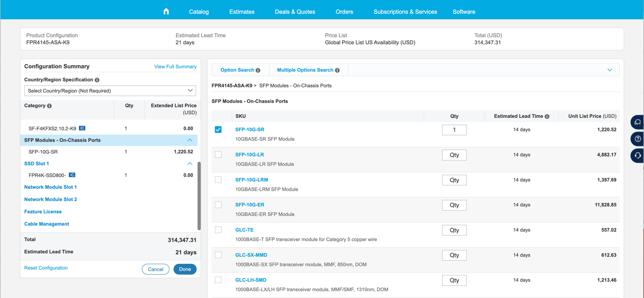The width and height of the screenshot is (644, 298).
Task: Open GLC-TE SKU link
Action: pos(244,230)
